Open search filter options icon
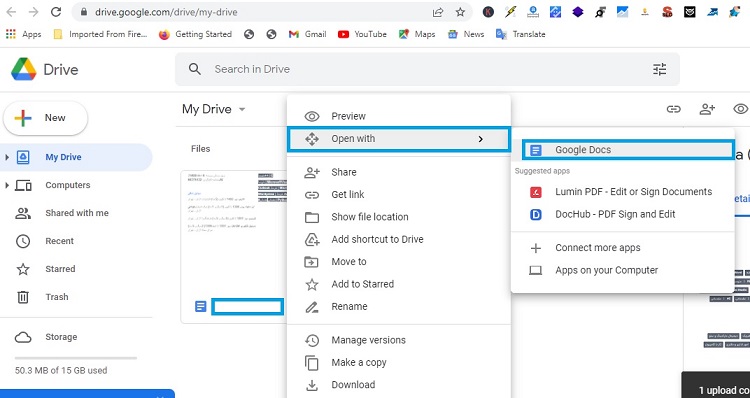 point(660,69)
